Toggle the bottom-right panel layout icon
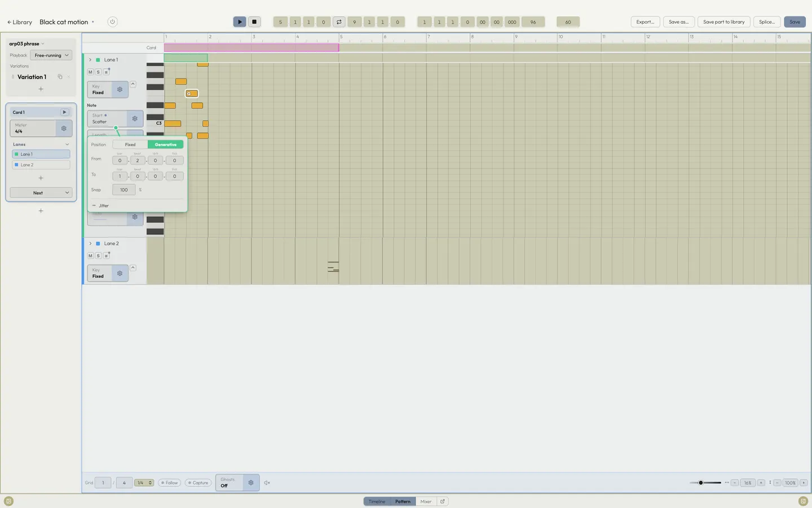Screen dimensions: 812x508 pyautogui.click(x=803, y=501)
